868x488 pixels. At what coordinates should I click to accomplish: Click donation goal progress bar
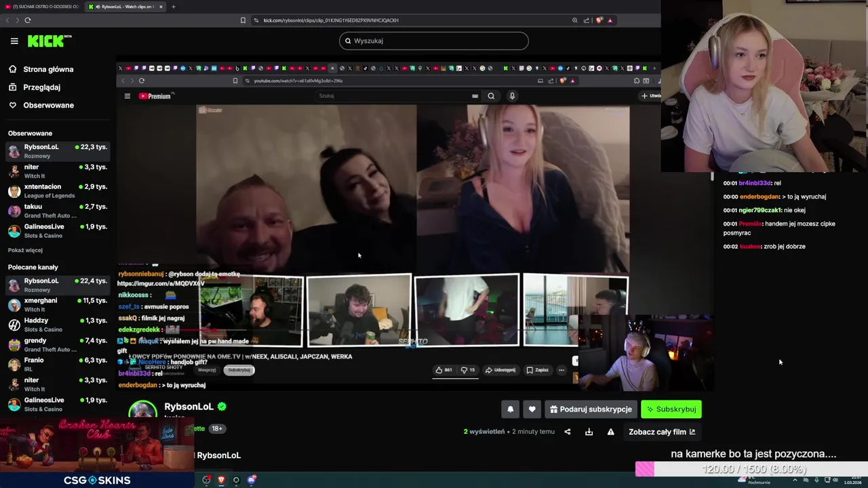pos(751,469)
